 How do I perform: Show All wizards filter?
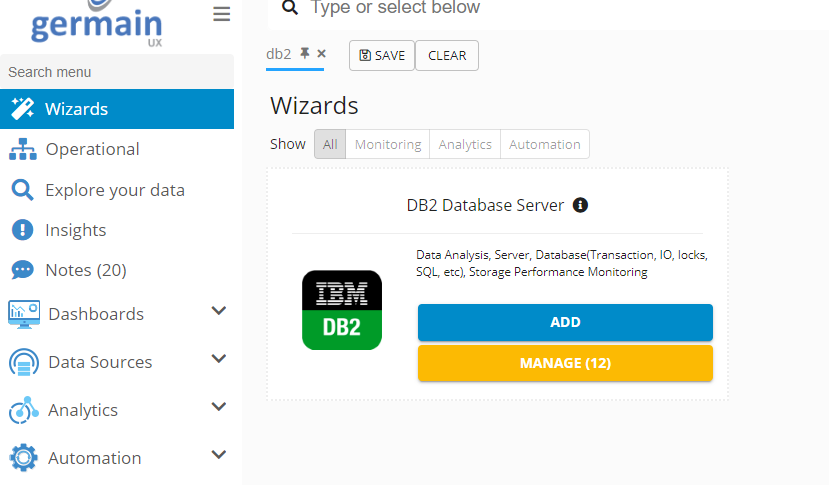[330, 144]
